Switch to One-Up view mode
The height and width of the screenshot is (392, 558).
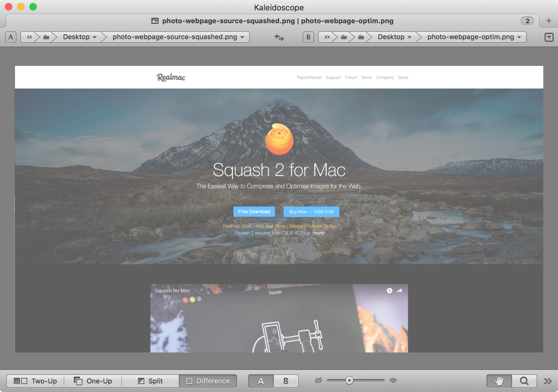(x=93, y=381)
